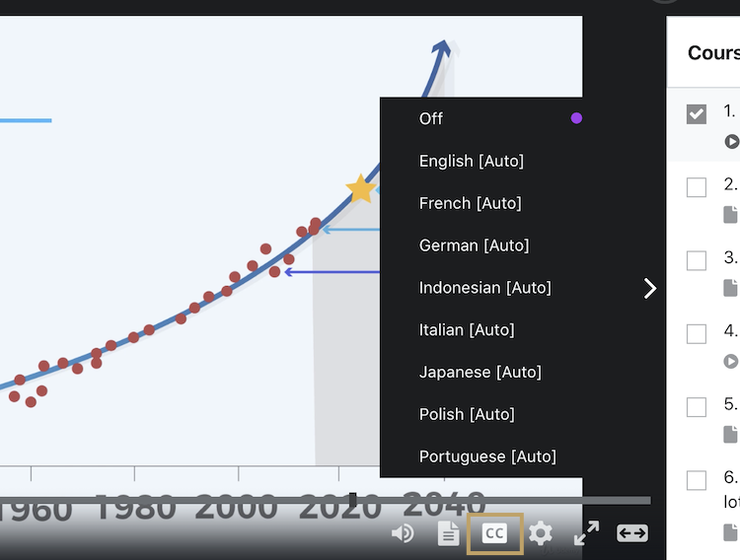Screen dimensions: 740x560
Task: Click the video progress bar playhead
Action: click(x=352, y=500)
